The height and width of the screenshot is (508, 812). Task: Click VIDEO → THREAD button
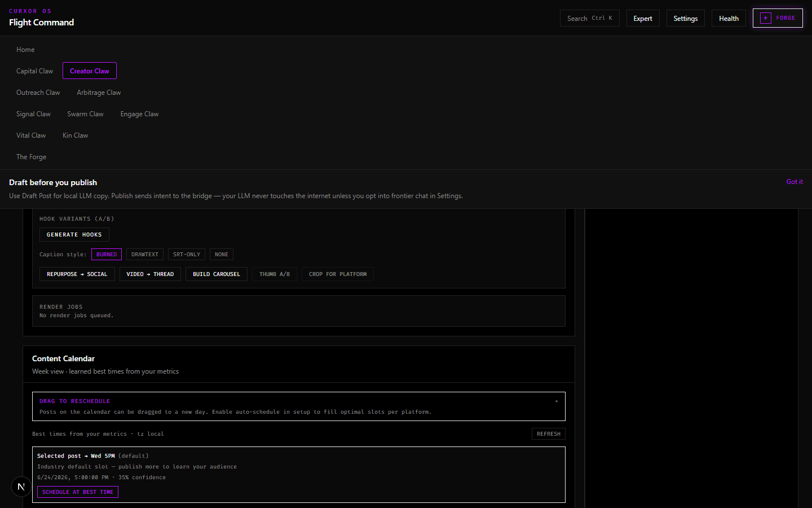click(150, 274)
